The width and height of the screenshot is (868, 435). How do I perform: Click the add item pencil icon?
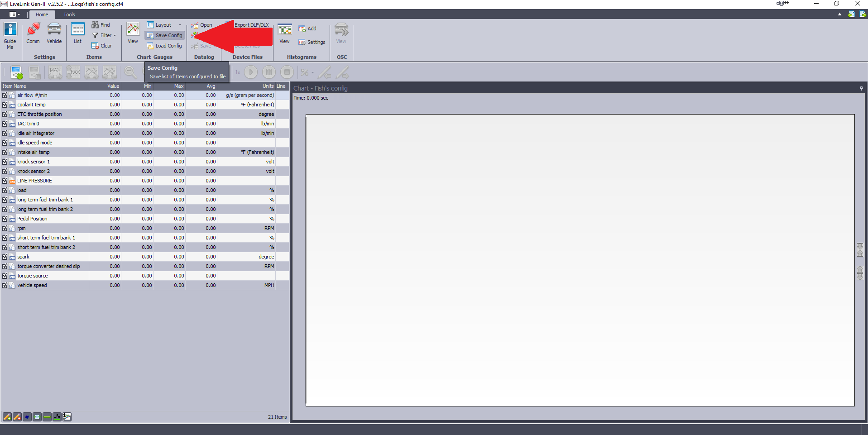coord(7,417)
